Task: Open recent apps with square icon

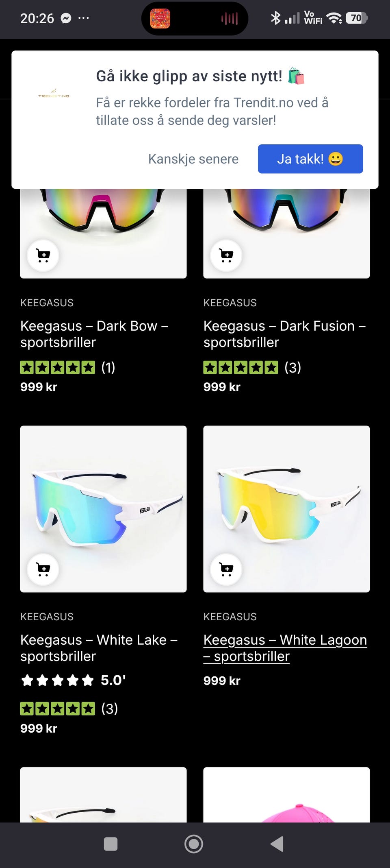Action: click(110, 844)
